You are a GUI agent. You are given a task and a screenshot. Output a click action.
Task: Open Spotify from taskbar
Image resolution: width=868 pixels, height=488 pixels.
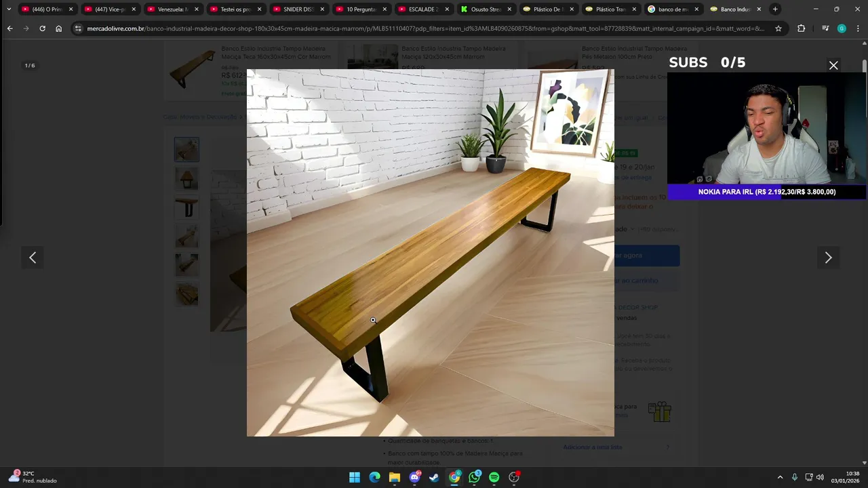494,477
